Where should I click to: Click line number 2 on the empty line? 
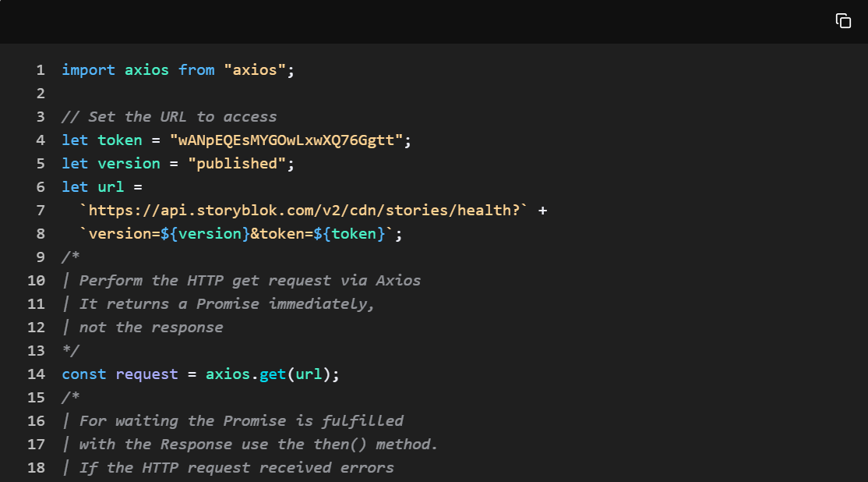(x=41, y=93)
